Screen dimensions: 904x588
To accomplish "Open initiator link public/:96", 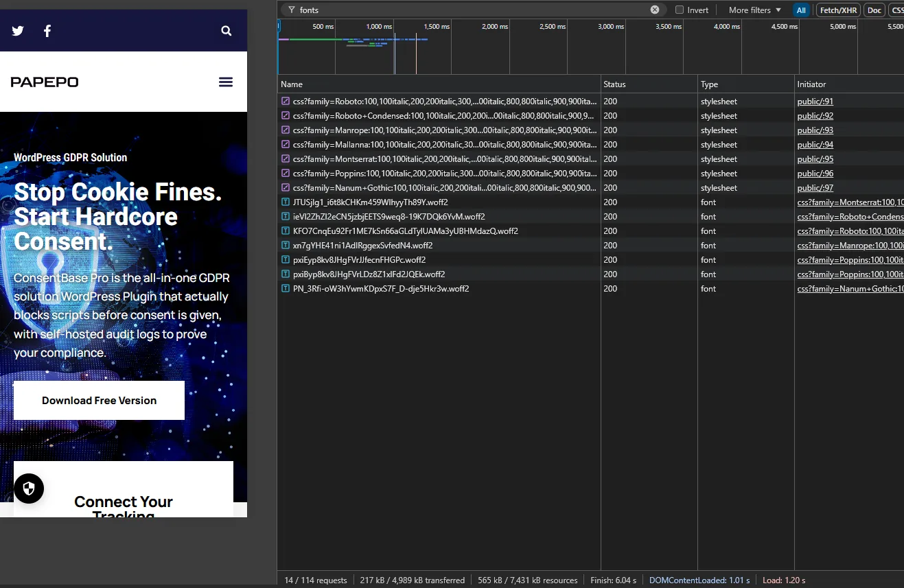I will tap(815, 174).
